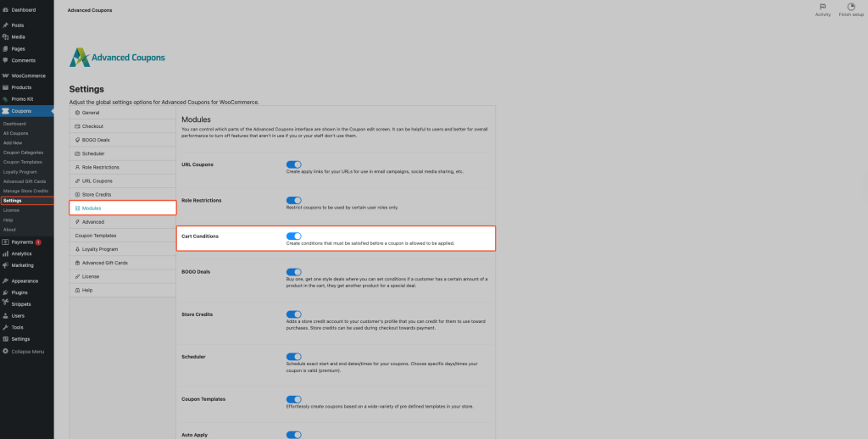
Task: Toggle the Role Restrictions module switch
Action: point(294,200)
